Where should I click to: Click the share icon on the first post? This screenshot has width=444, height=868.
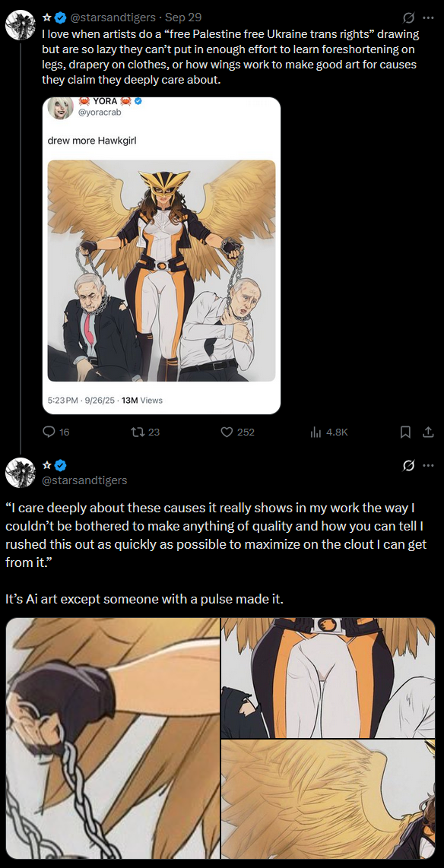pos(428,432)
